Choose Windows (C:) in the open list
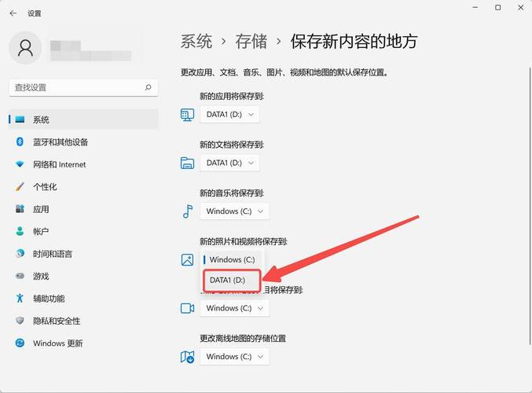The image size is (532, 393). click(x=232, y=259)
